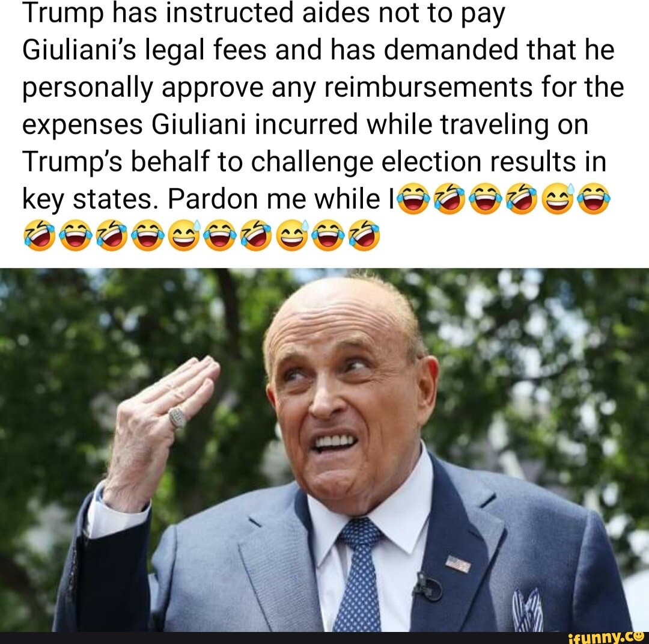This screenshot has height=644, width=649.
Task: Click the American flag lapel pin
Action: [458, 563]
